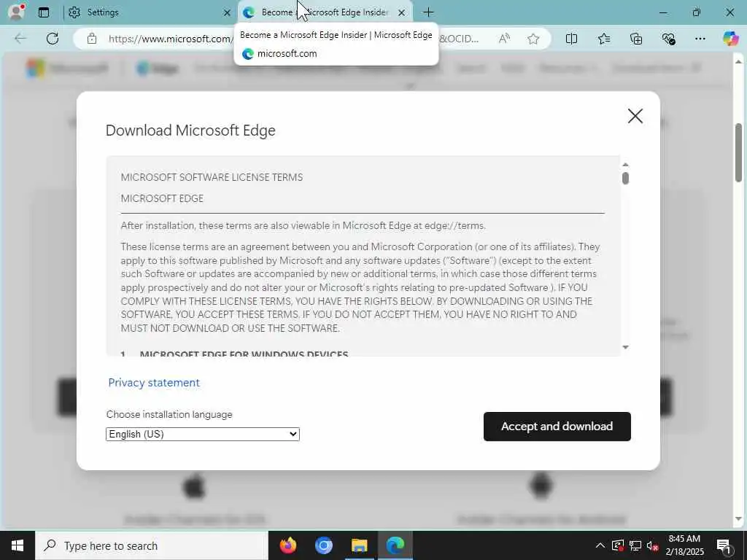
Task: Open the Favorites list
Action: (603, 39)
